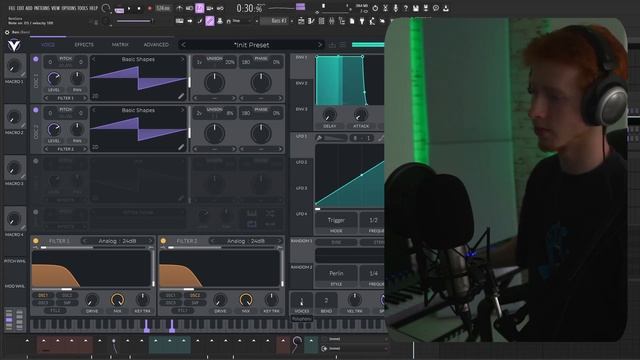Toggle SMP input on Filter 1
This screenshot has width=640, height=360.
(67, 303)
